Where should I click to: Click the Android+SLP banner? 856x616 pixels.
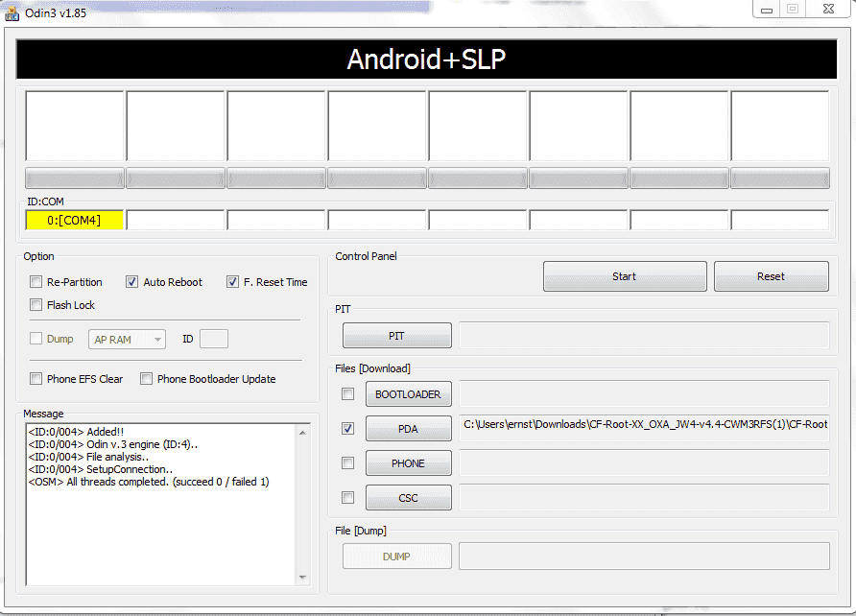pyautogui.click(x=426, y=59)
